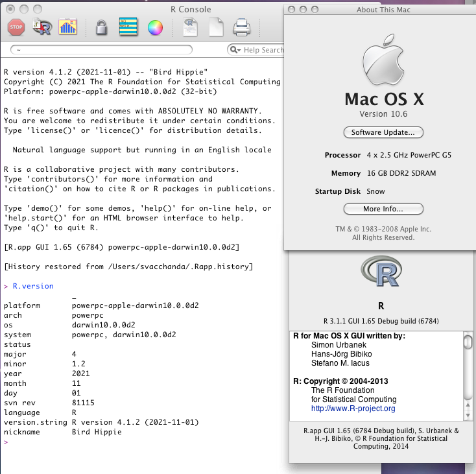Close the About This Mac window

[291, 10]
